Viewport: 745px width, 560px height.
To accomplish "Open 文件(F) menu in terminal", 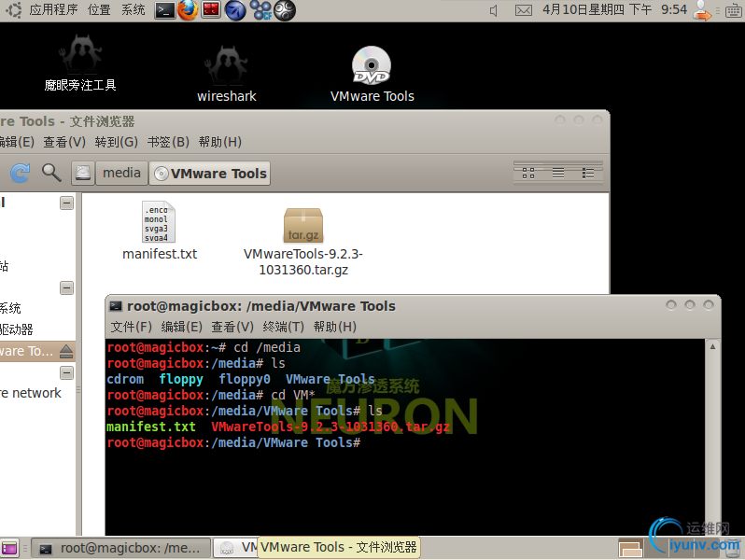I will tap(131, 327).
